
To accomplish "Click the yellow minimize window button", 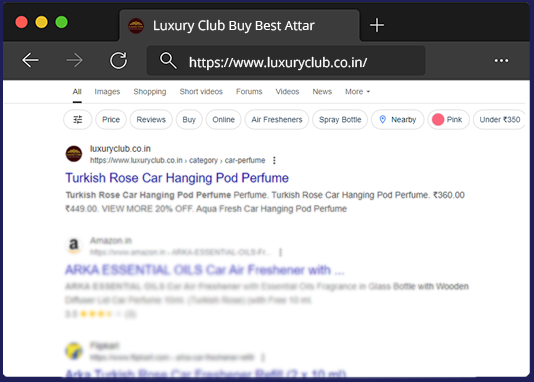I will point(42,22).
